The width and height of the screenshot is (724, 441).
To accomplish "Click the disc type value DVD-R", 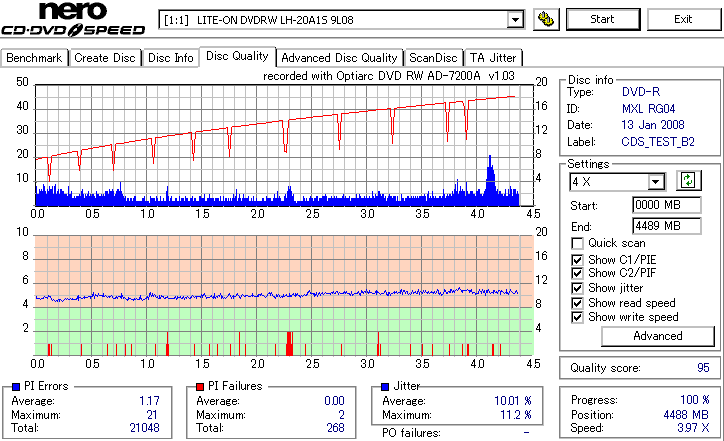I will [x=641, y=92].
